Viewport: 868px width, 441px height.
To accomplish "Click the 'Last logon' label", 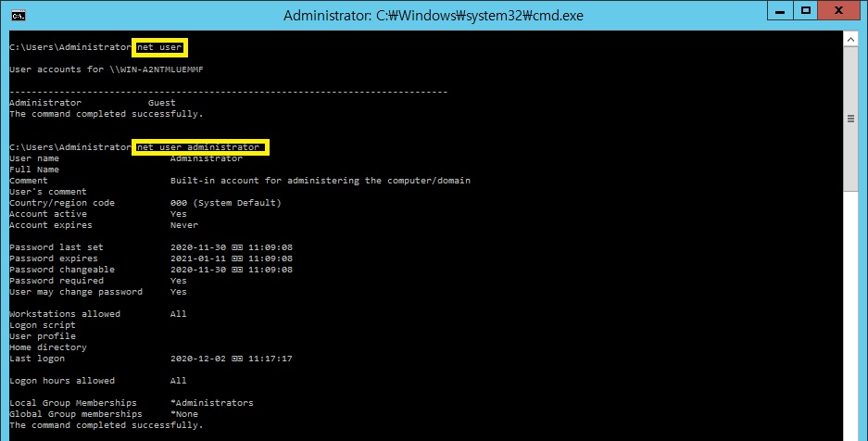I will pos(37,359).
